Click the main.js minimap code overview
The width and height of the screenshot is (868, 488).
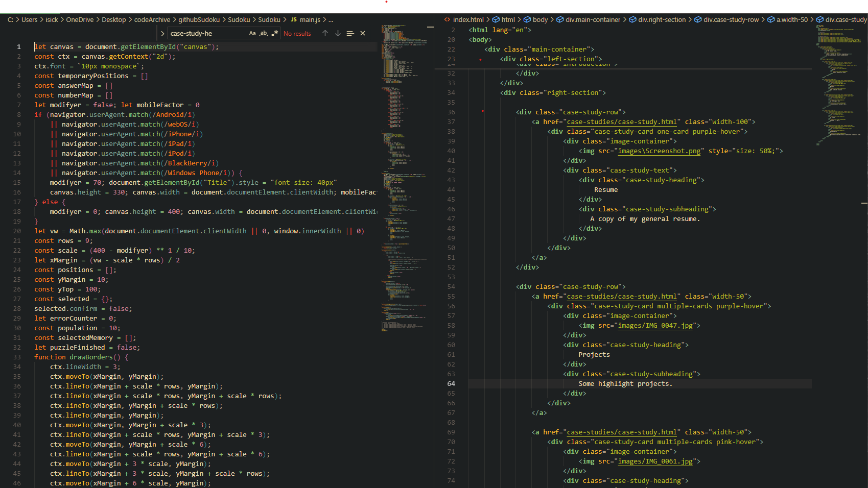(404, 179)
